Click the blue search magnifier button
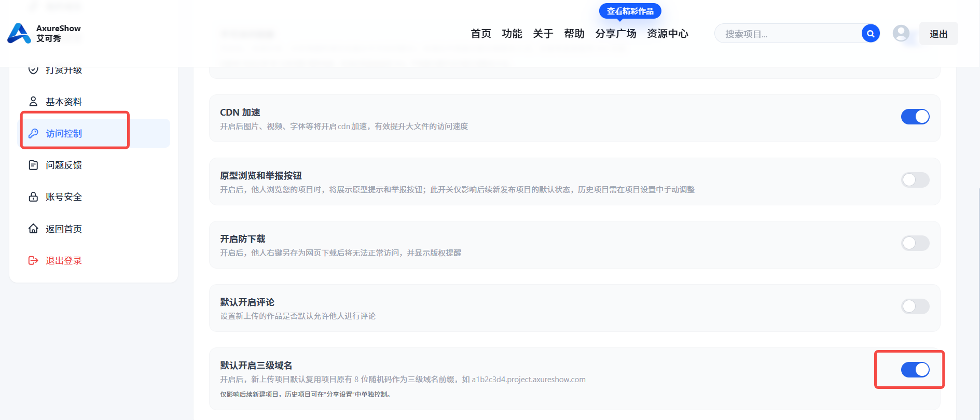Viewport: 980px width, 420px height. pyautogui.click(x=871, y=34)
